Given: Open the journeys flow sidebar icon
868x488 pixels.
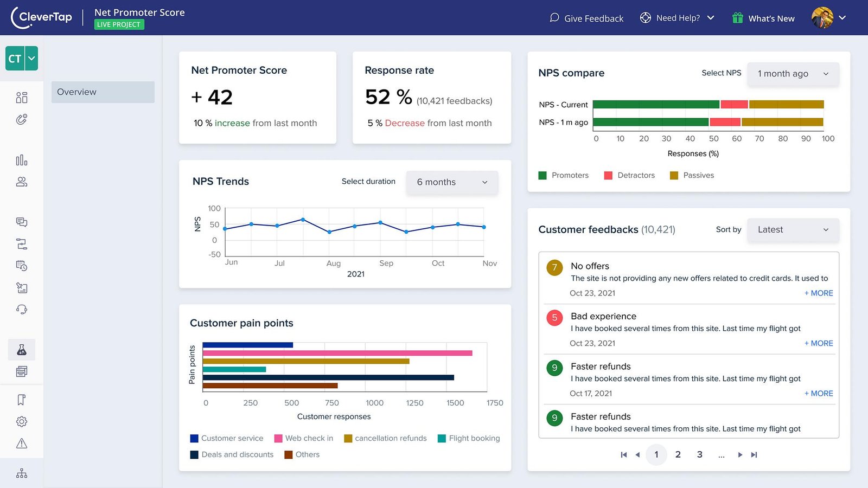Looking at the screenshot, I should click(x=22, y=244).
